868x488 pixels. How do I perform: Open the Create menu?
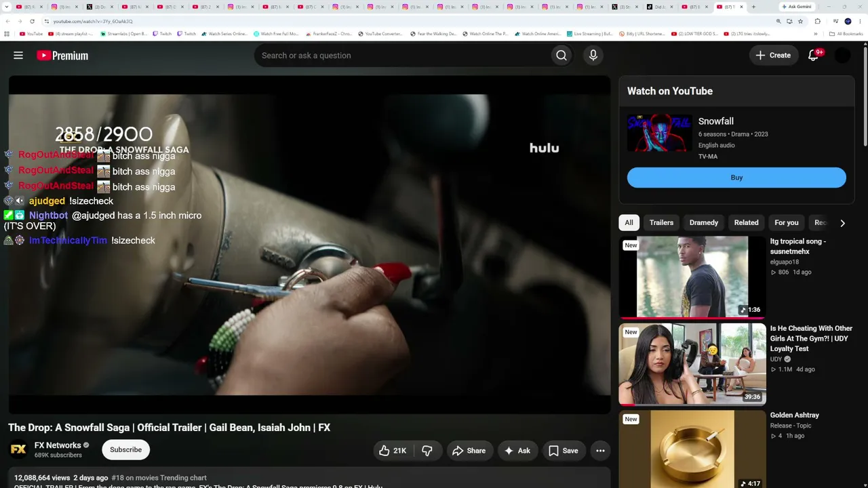tap(773, 56)
